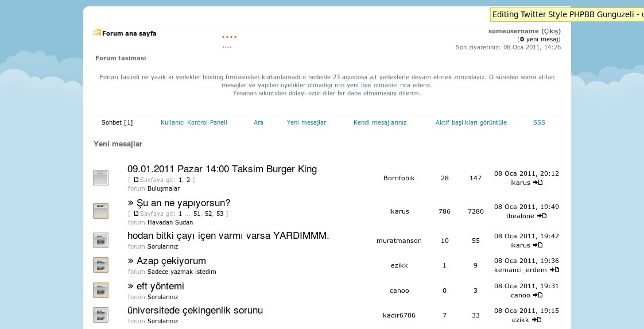This screenshot has width=644, height=329.
Task: Open topic 09.01.2011 Pazar 14:00 Taksim Burger King
Action: 222,169
